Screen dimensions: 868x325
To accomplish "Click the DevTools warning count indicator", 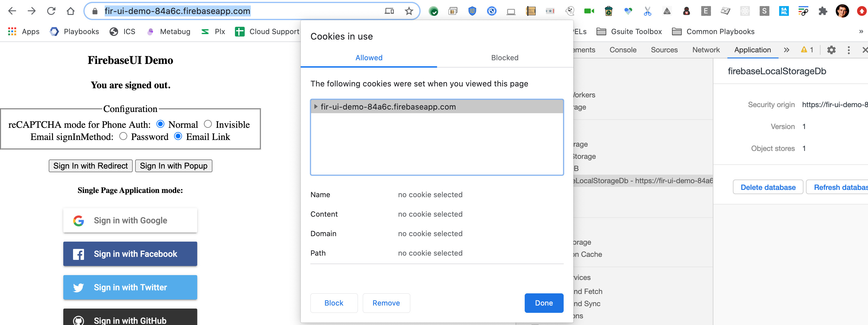I will click(807, 50).
